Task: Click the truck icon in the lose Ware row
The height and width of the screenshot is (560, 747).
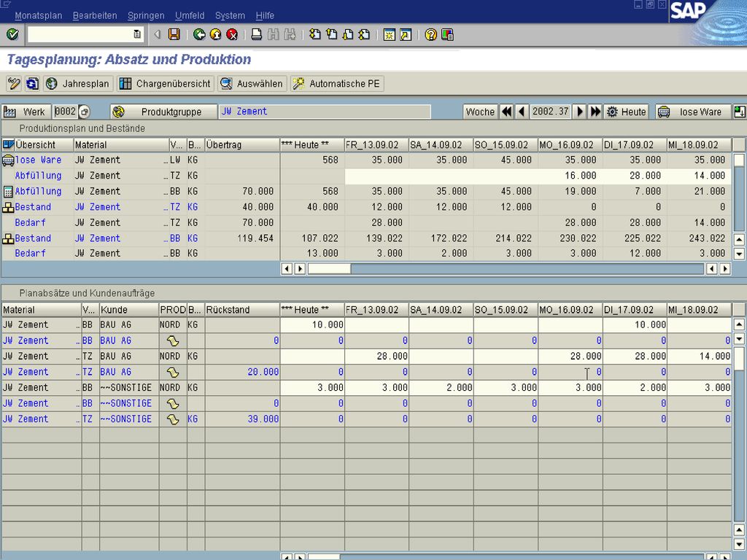Action: [7, 160]
